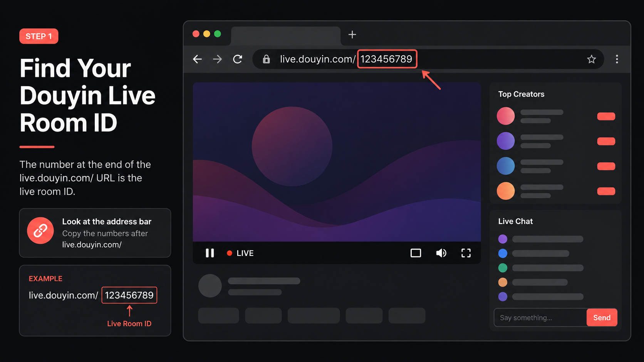Go back using the browser back arrow
Screen dimensions: 644x362
pyautogui.click(x=197, y=59)
